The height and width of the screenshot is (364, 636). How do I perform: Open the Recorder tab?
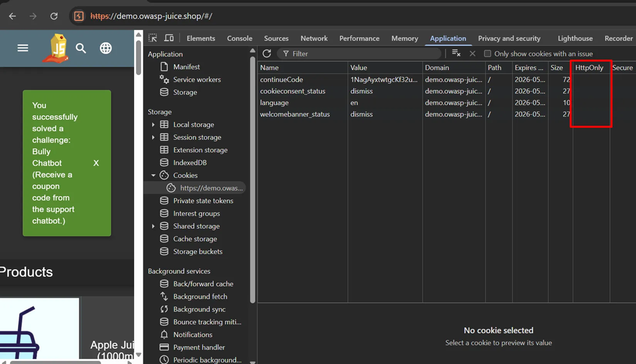[619, 38]
